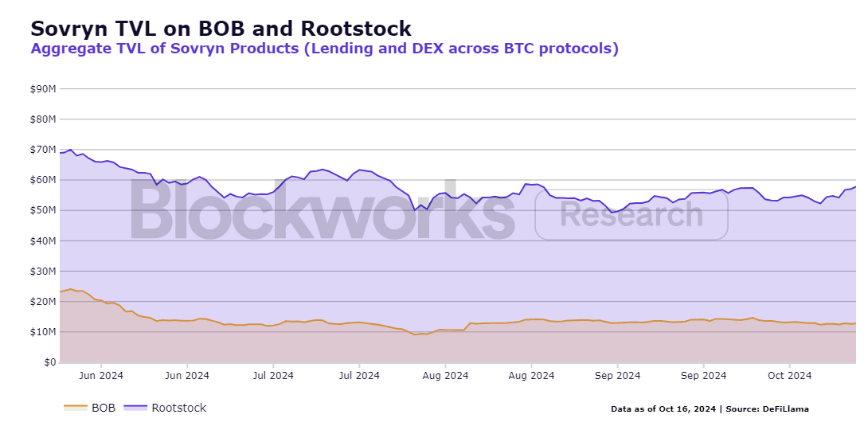Click the Data as of Oct 16, 2024 note

(663, 409)
